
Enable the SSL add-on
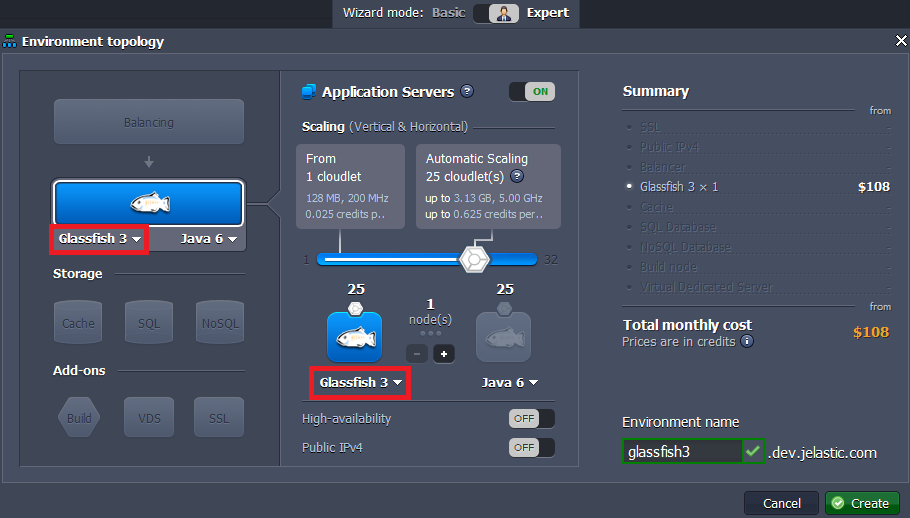(219, 418)
